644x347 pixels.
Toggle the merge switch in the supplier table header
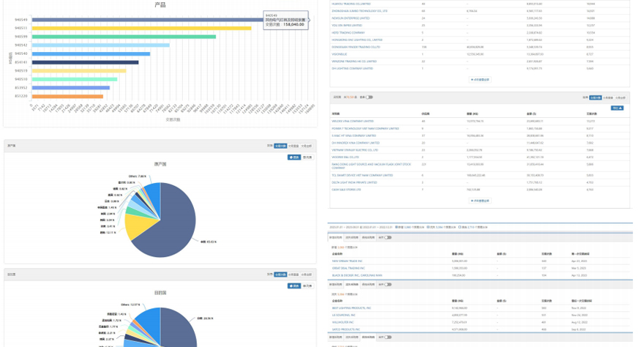click(x=369, y=97)
